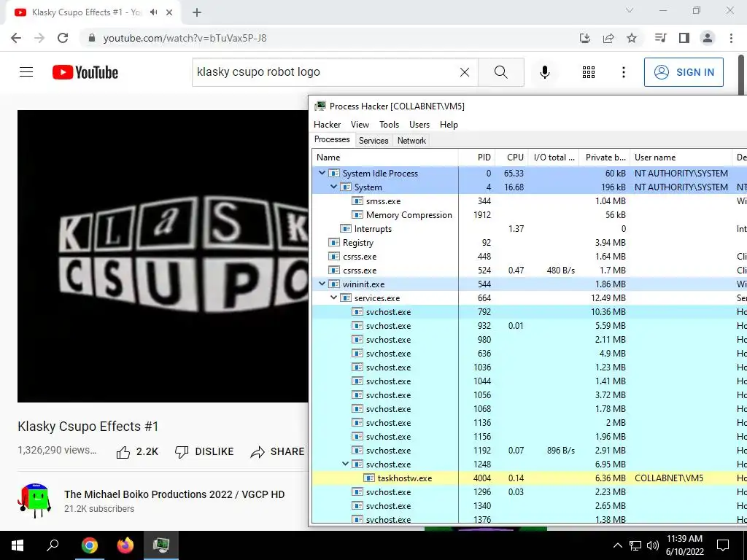Start voice search with the microphone icon
Image resolution: width=747 pixels, height=560 pixels.
(544, 72)
